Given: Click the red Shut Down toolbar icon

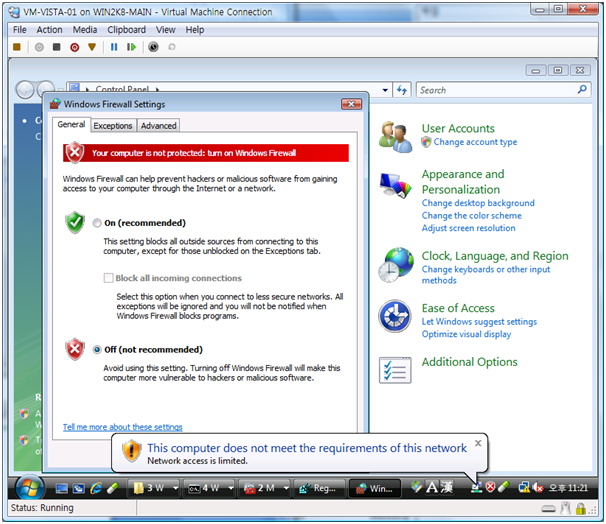Looking at the screenshot, I should [75, 47].
